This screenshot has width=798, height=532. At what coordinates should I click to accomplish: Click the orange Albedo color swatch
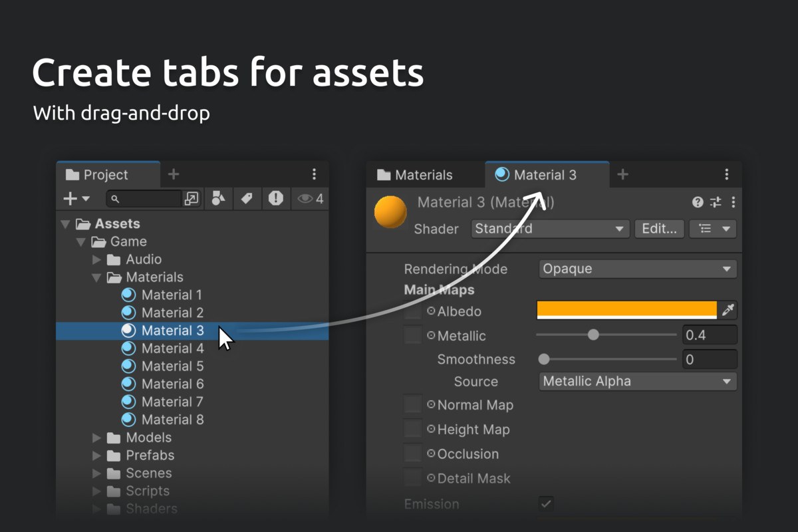627,310
